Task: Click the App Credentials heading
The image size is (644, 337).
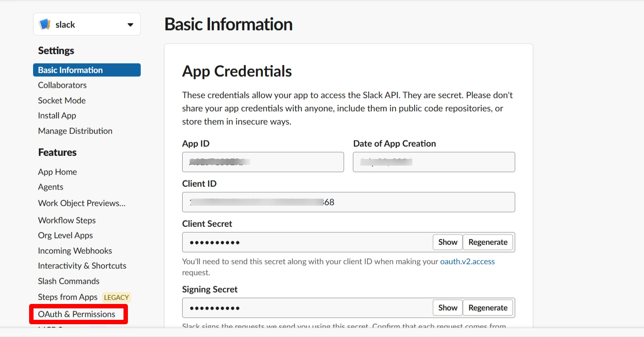Action: [237, 71]
